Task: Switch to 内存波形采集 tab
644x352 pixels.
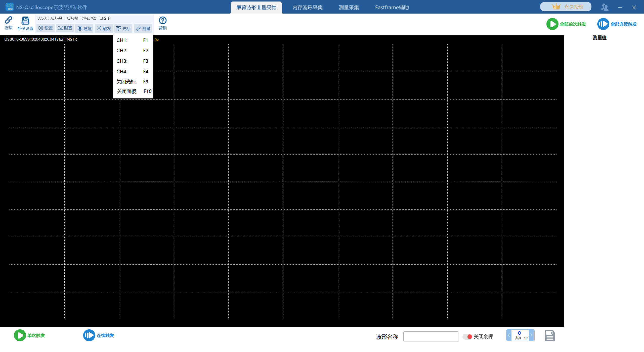Action: point(308,8)
